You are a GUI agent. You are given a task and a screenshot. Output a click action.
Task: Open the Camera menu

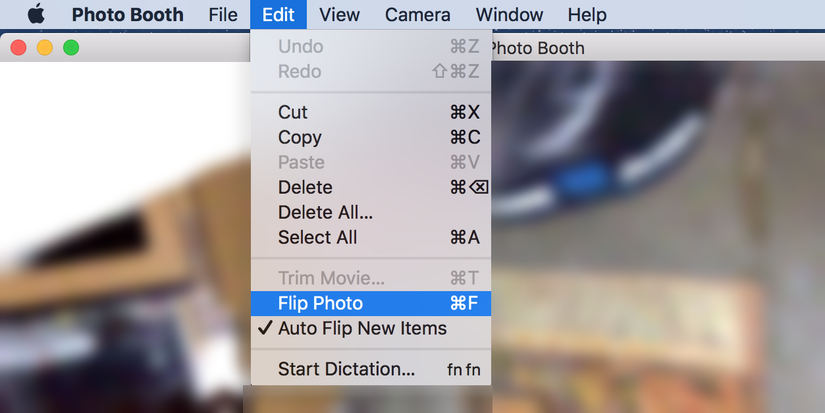click(x=417, y=15)
